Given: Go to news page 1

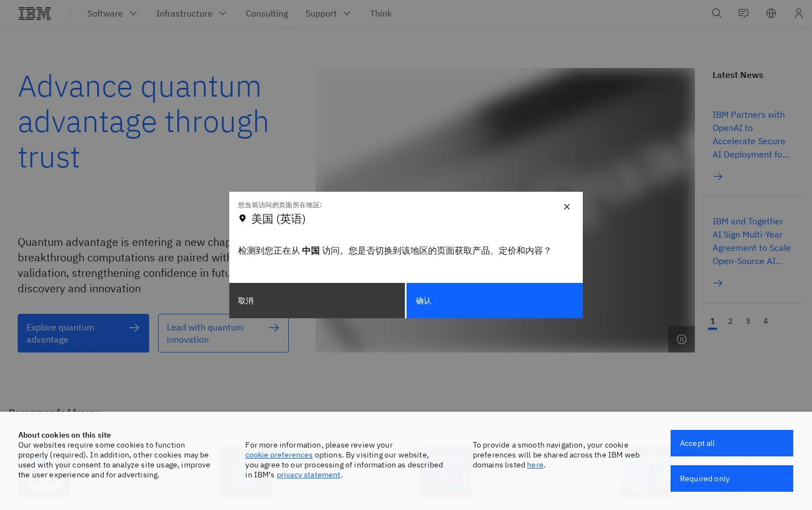Looking at the screenshot, I should [713, 322].
